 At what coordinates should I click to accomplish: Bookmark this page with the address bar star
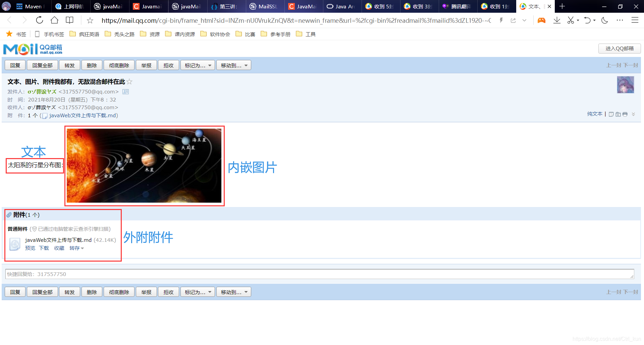(x=90, y=20)
